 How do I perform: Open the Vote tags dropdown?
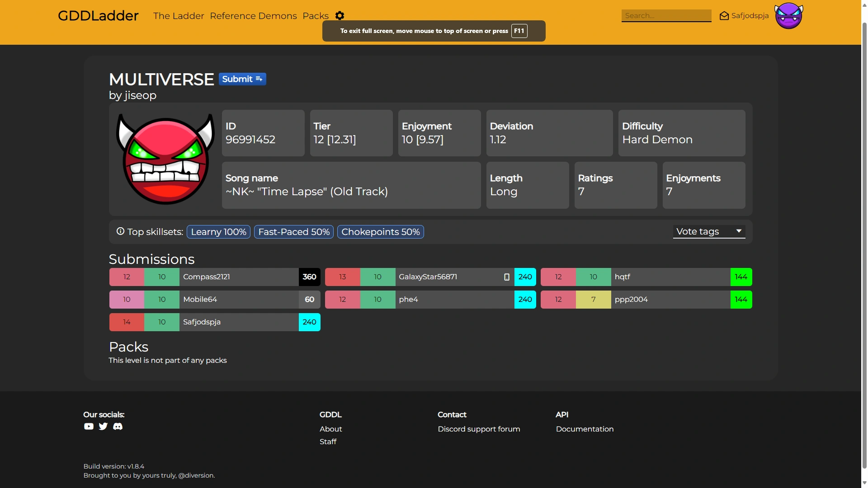point(708,231)
